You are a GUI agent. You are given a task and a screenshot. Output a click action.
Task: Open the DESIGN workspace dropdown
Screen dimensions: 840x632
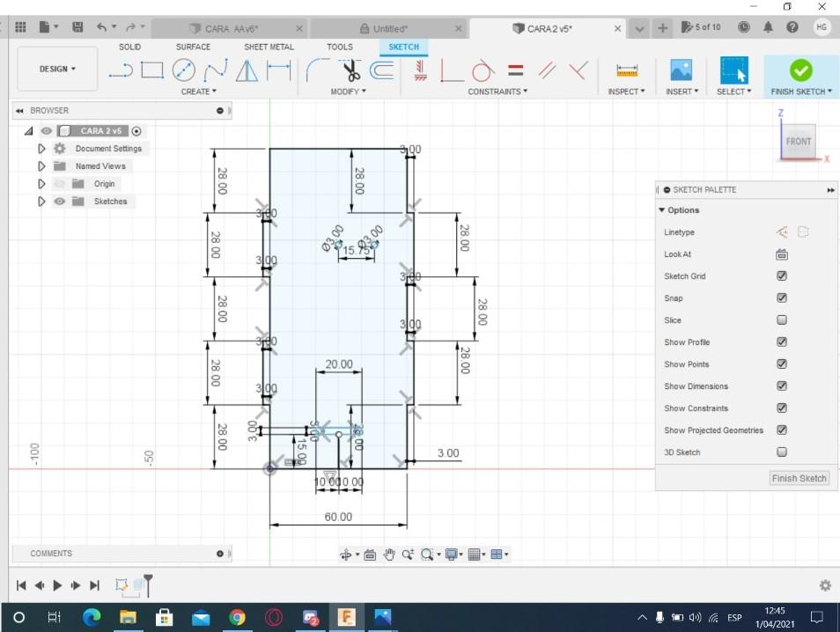point(57,69)
